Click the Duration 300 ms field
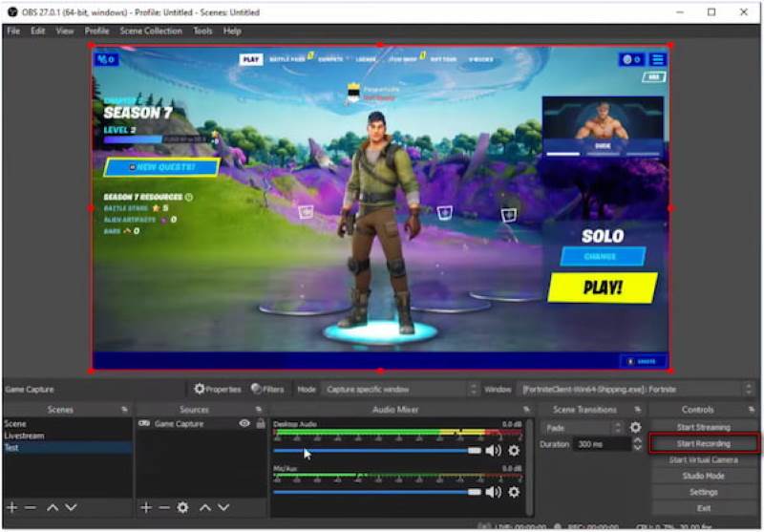764x532 pixels. point(604,444)
